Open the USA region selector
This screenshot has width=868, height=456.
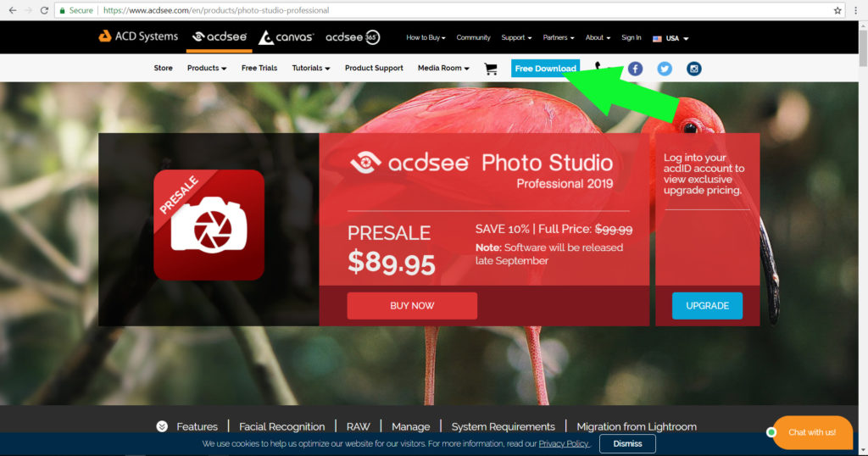(x=670, y=38)
